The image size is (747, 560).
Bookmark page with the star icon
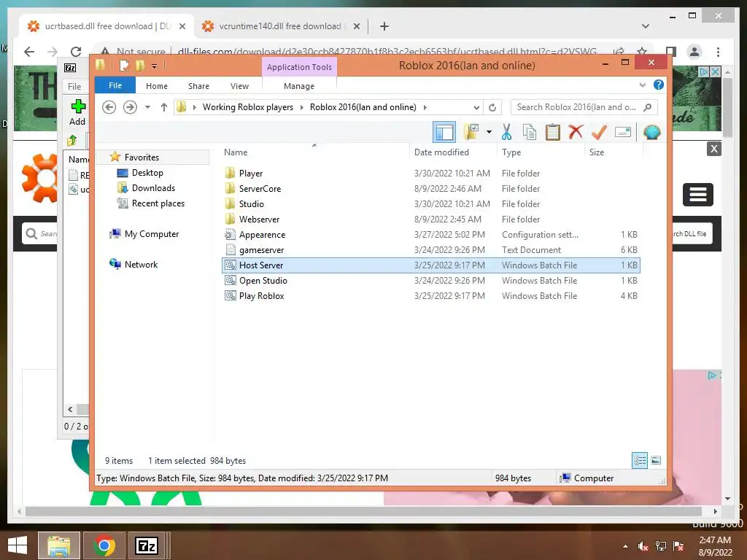tap(642, 52)
